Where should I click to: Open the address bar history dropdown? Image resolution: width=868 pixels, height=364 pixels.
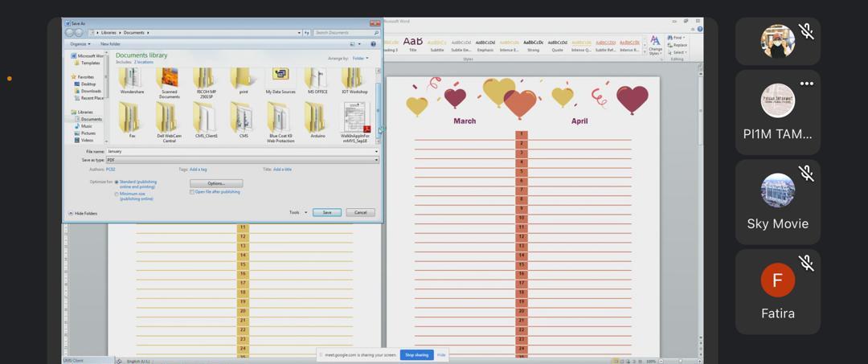point(300,33)
